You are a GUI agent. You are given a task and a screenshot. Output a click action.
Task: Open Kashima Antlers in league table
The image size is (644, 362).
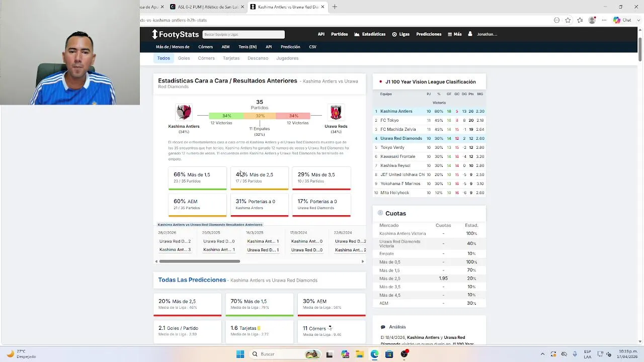pyautogui.click(x=396, y=111)
